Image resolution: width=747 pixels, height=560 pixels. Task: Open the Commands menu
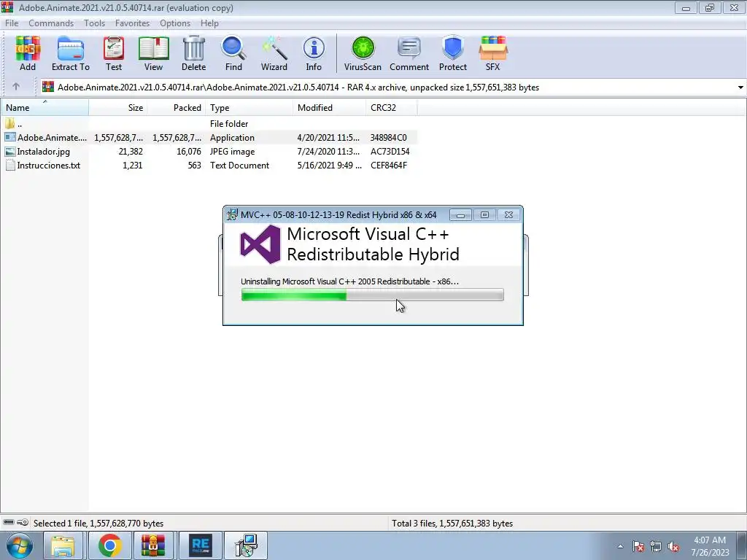pos(51,23)
